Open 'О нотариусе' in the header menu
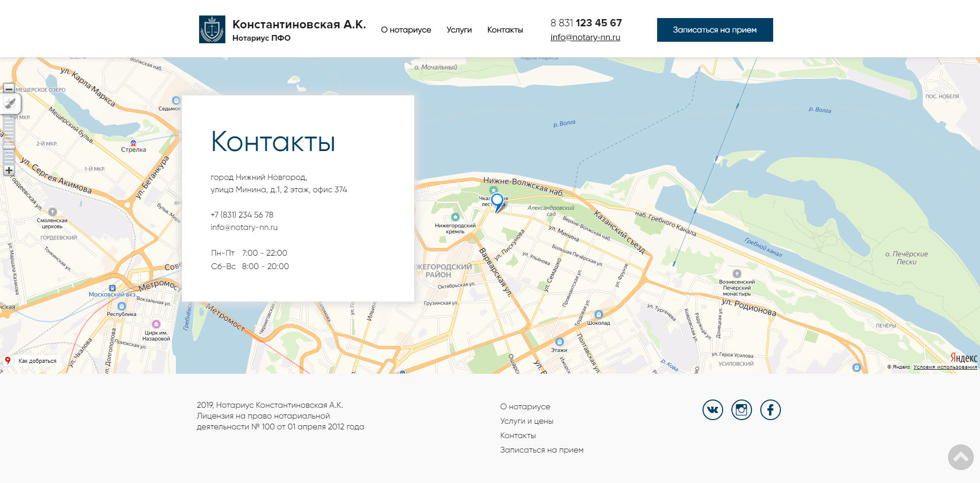The width and height of the screenshot is (980, 483). 406,30
